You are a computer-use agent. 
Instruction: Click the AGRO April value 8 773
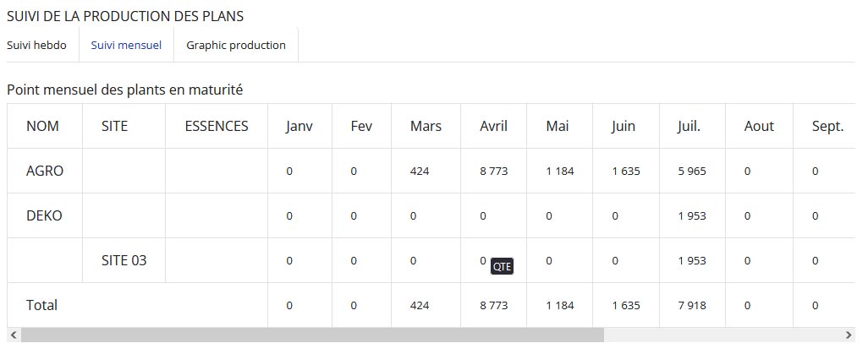[494, 171]
